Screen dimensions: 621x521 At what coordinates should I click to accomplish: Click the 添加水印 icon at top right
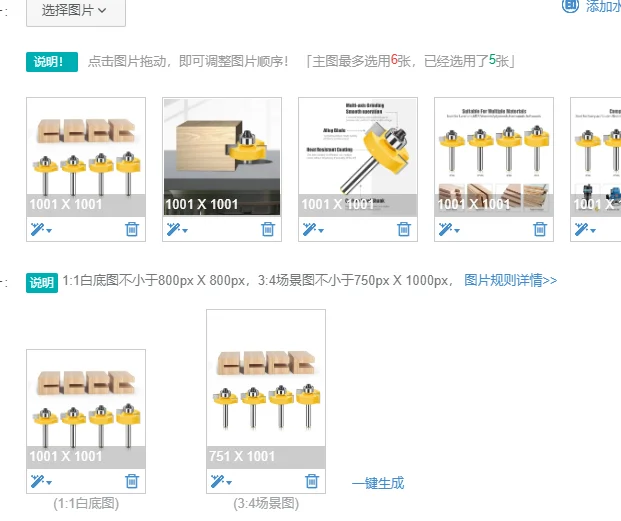coord(570,6)
